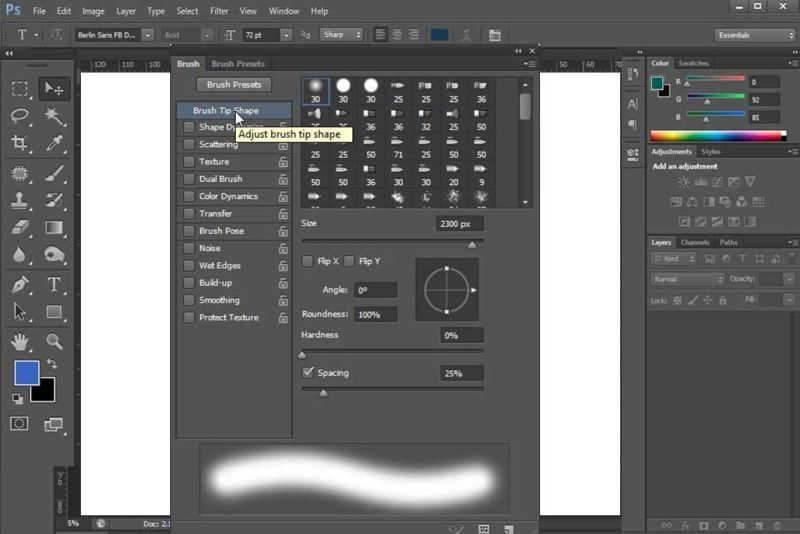Select the Gradient tool

click(x=54, y=227)
